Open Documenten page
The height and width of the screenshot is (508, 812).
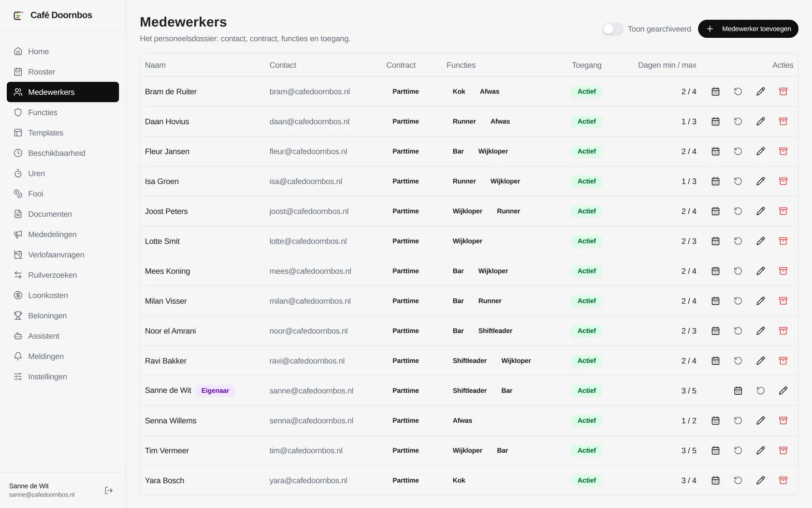click(63, 214)
